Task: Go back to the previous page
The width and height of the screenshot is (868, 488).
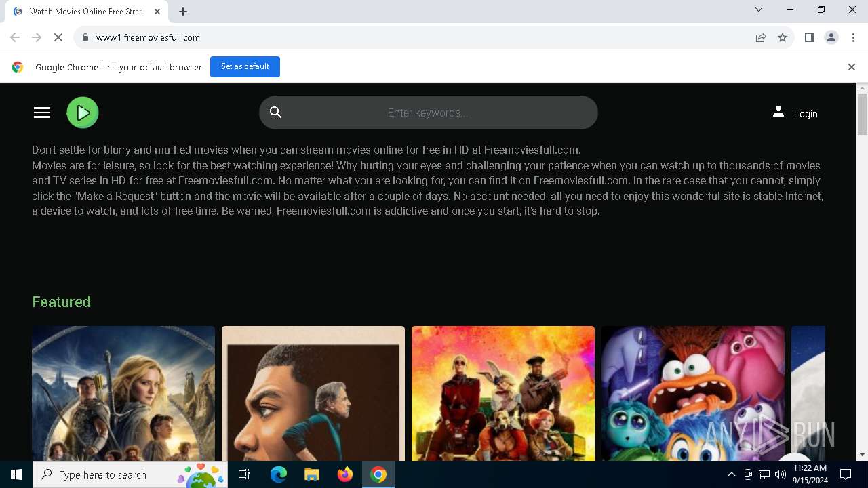Action: (15, 37)
